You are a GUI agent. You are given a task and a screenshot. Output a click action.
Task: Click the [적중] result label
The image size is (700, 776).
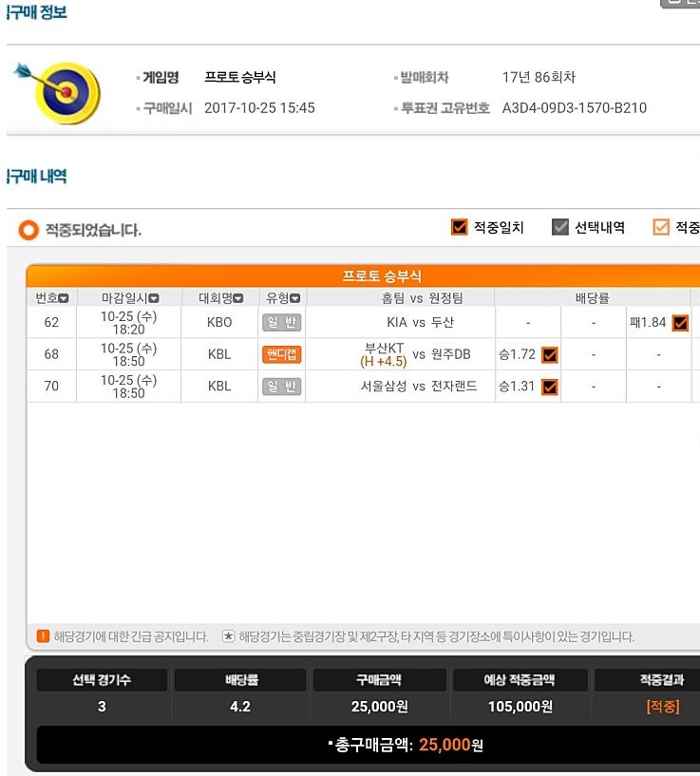663,707
